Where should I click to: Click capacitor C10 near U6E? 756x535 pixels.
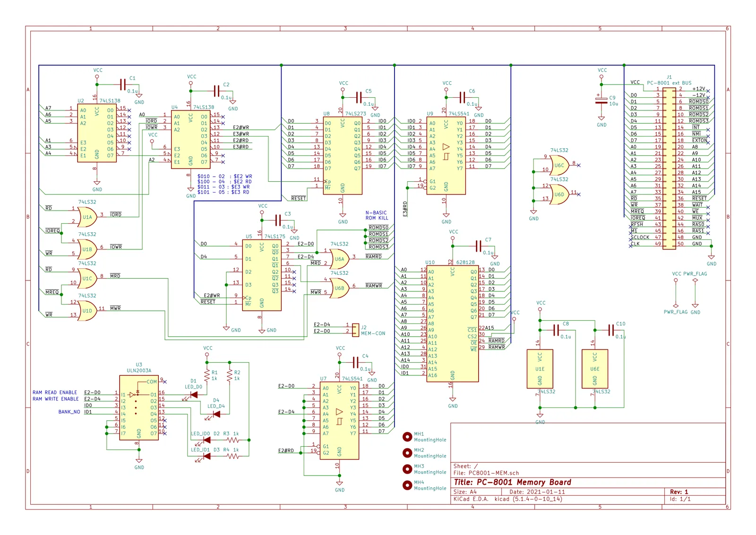point(611,330)
